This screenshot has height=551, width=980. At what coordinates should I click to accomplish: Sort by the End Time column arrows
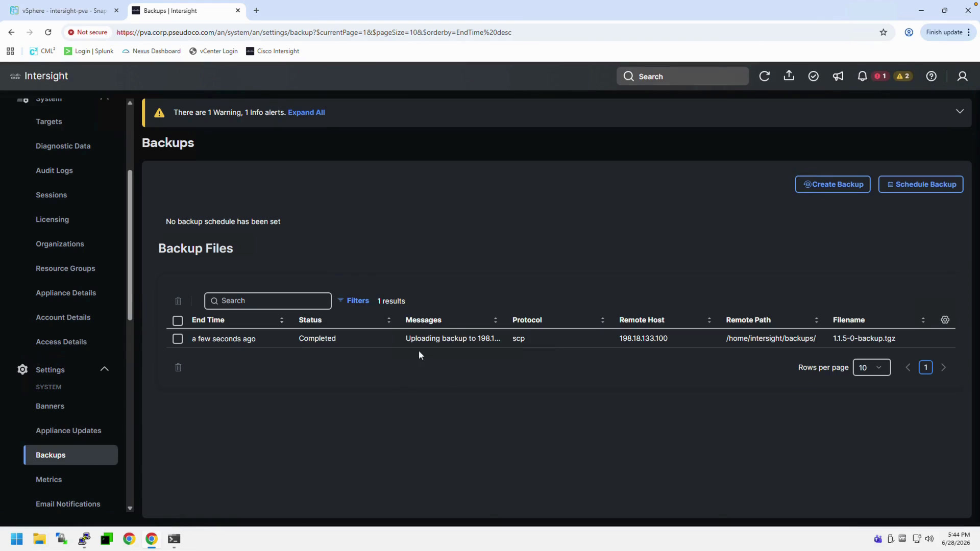pos(282,320)
